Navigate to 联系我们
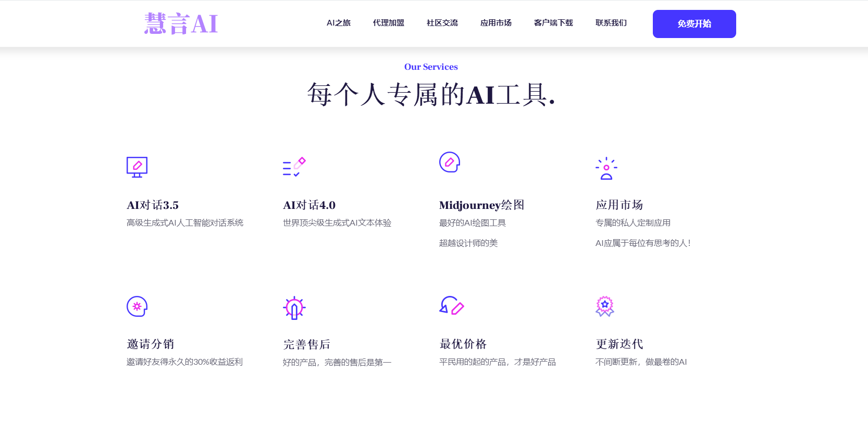Viewport: 868px width, 434px height. pos(611,23)
